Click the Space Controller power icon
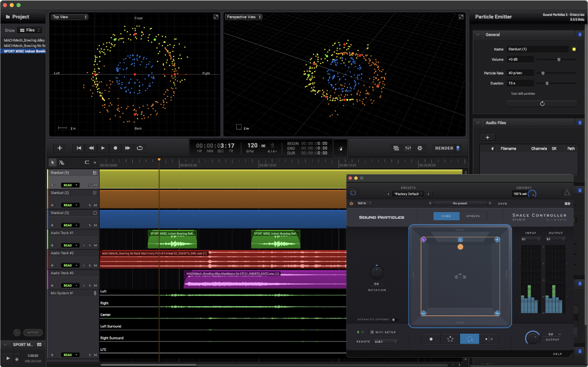The height and width of the screenshot is (367, 588). pyautogui.click(x=353, y=193)
